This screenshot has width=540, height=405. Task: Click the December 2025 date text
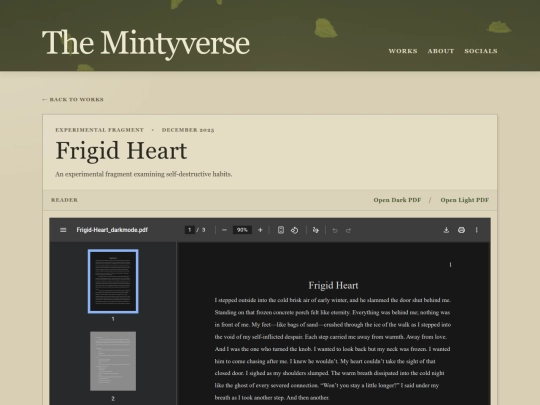(188, 130)
